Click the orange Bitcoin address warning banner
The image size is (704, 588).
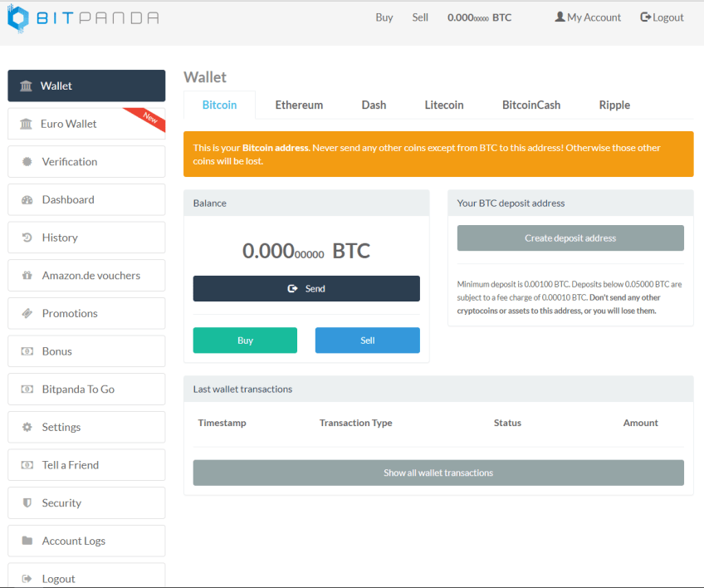pos(438,154)
